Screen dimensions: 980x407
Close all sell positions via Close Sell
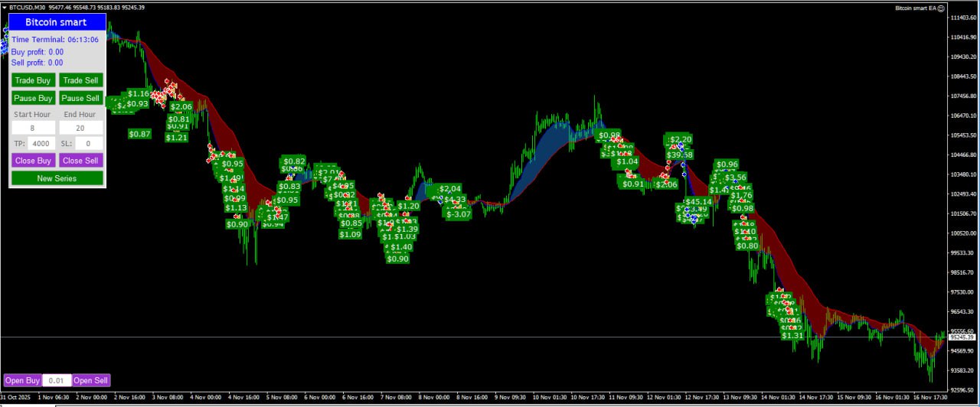coord(80,161)
